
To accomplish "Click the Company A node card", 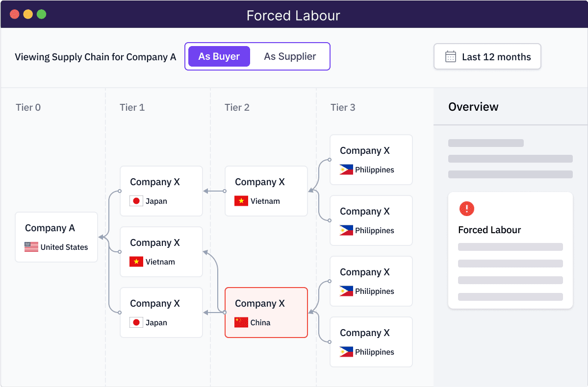I will pyautogui.click(x=56, y=237).
